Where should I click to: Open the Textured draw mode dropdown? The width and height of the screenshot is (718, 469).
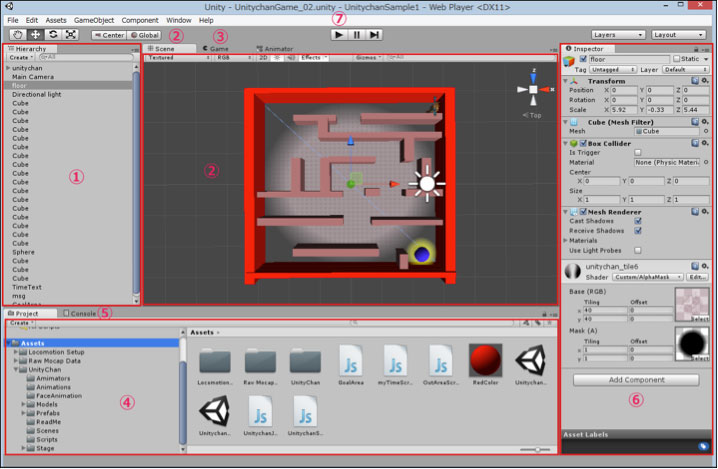tap(178, 58)
